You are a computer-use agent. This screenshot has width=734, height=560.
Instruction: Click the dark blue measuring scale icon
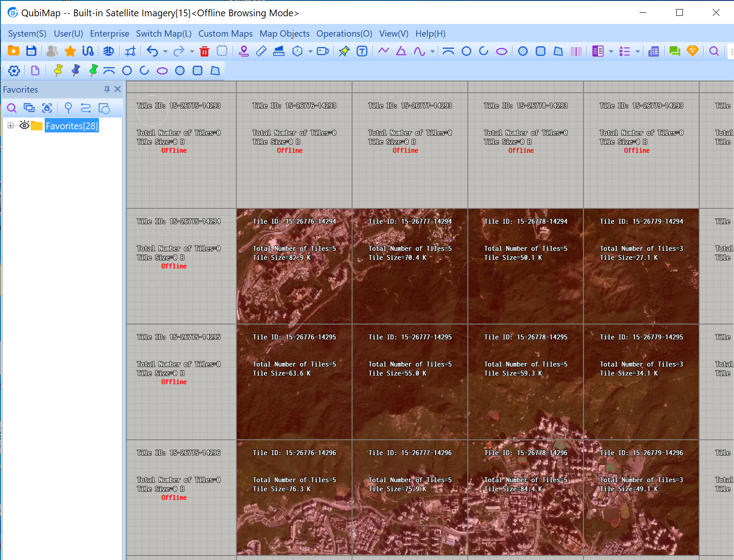tap(279, 51)
